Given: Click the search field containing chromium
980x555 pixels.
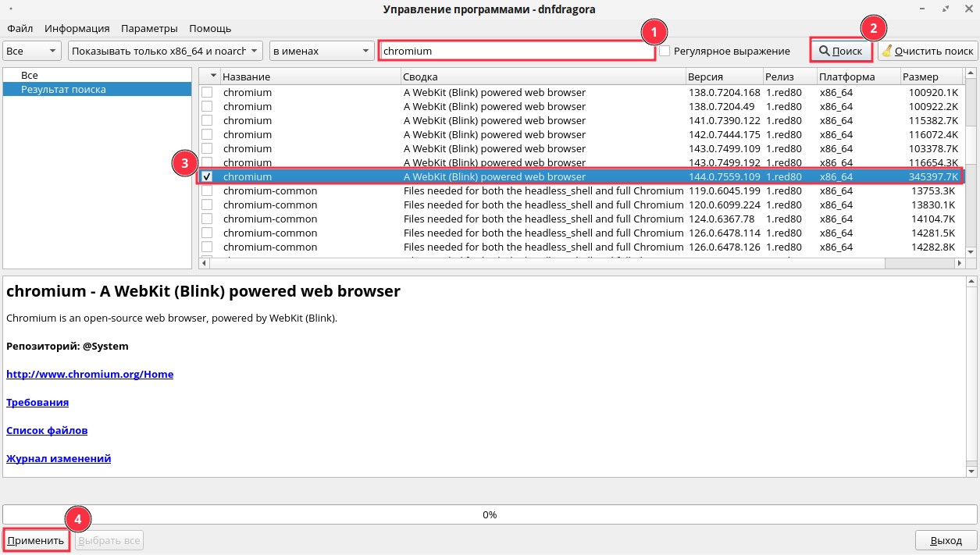Looking at the screenshot, I should pyautogui.click(x=516, y=51).
